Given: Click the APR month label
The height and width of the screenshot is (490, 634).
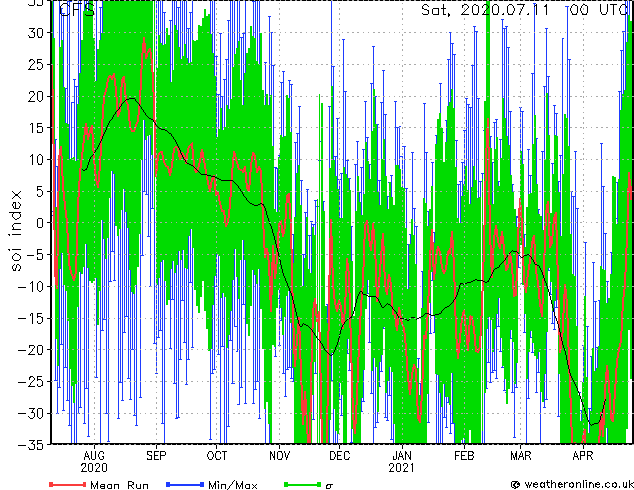Looking at the screenshot, I should (x=583, y=456).
